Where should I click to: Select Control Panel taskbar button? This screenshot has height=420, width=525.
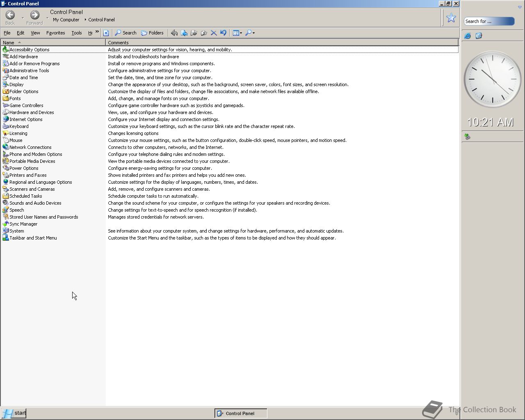(x=241, y=413)
